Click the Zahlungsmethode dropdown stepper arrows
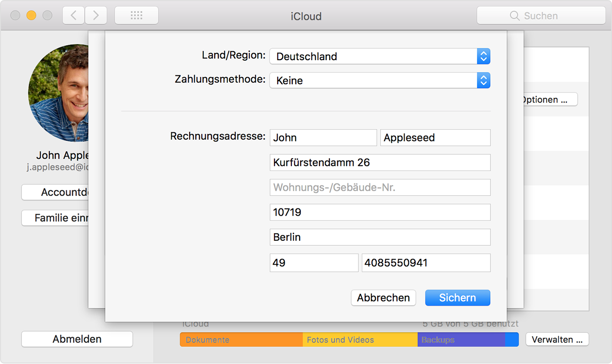The height and width of the screenshot is (364, 612). pyautogui.click(x=483, y=80)
